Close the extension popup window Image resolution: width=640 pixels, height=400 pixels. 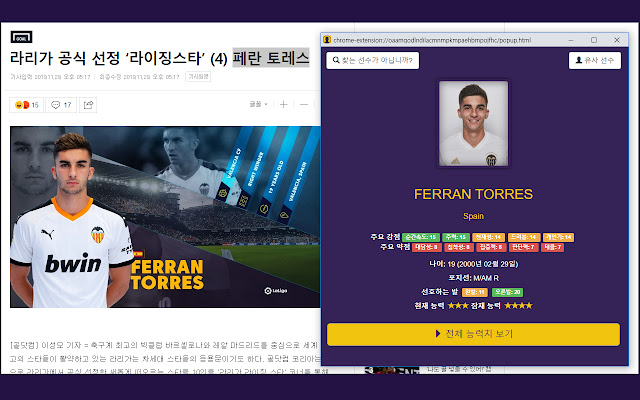(617, 40)
